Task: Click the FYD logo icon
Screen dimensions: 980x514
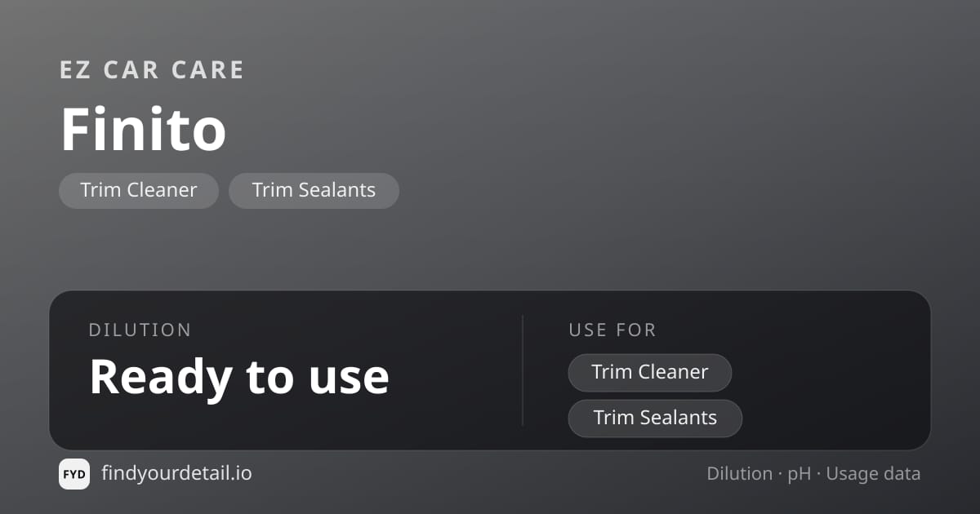Action: click(74, 474)
